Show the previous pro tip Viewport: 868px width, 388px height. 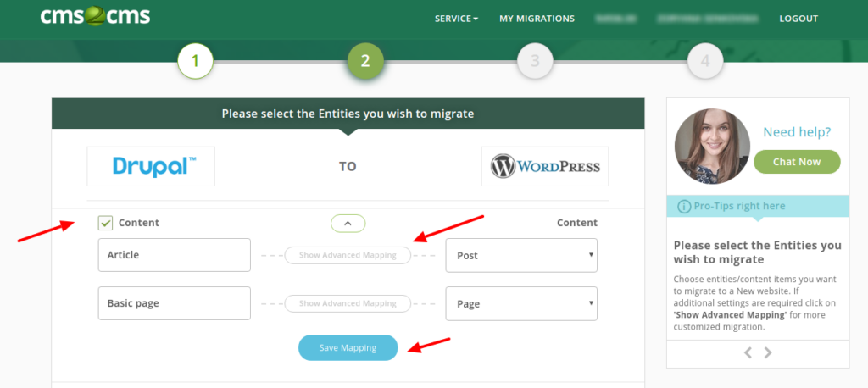pyautogui.click(x=748, y=352)
